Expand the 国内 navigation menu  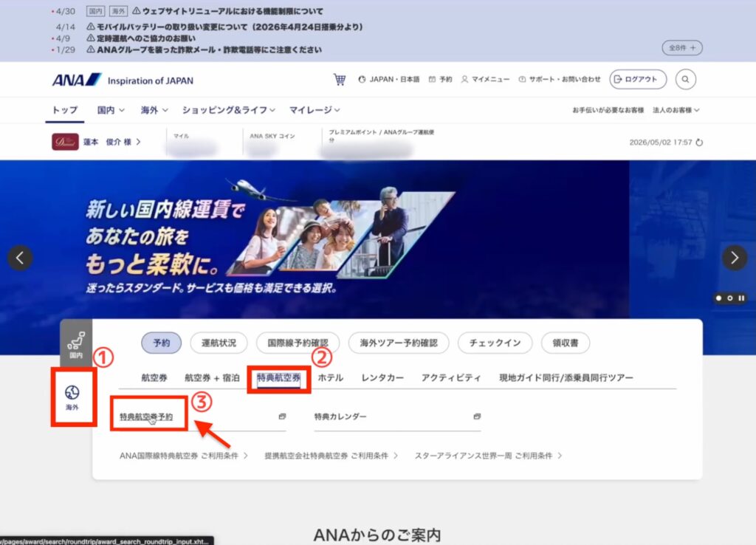click(x=111, y=111)
